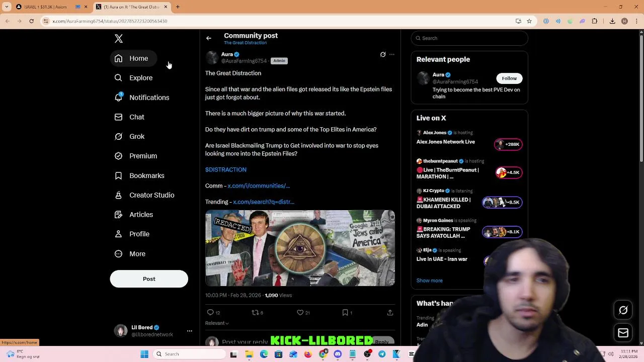Screen dimensions: 644x362
Task: Open The Great Distraction community link
Action: (x=245, y=43)
